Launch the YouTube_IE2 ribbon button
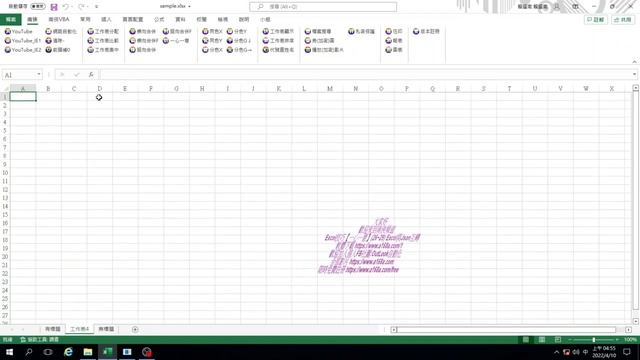The image size is (640, 360). tap(23, 50)
